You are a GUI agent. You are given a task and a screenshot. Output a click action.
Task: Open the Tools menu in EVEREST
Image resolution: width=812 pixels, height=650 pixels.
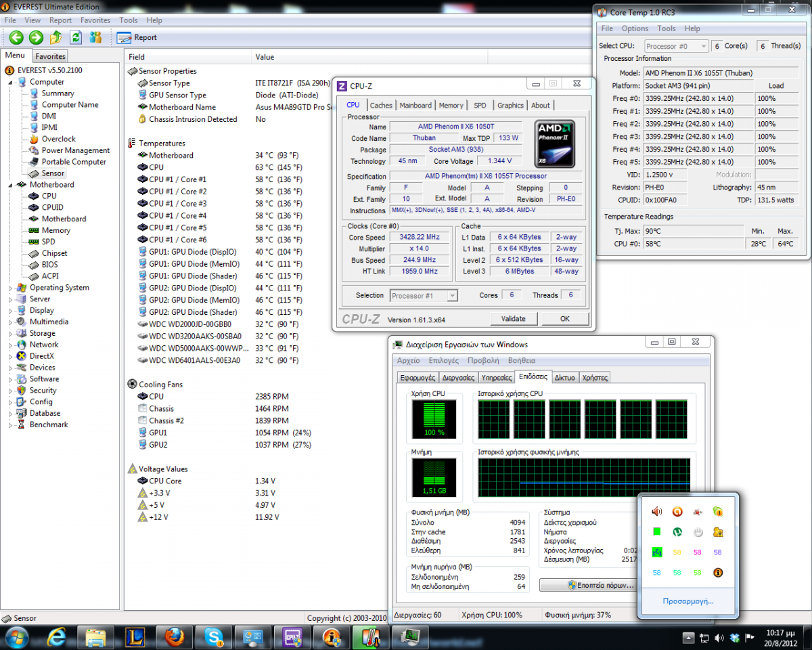[x=129, y=20]
